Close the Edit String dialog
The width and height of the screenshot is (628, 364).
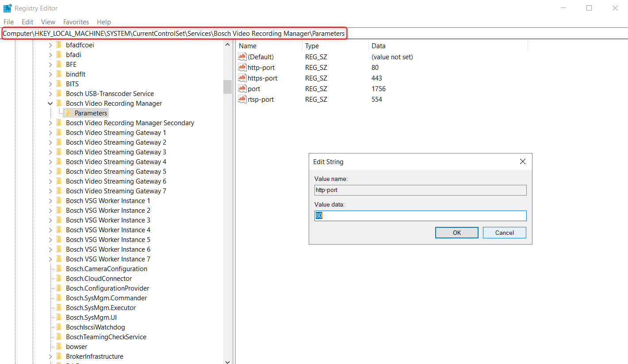523,162
